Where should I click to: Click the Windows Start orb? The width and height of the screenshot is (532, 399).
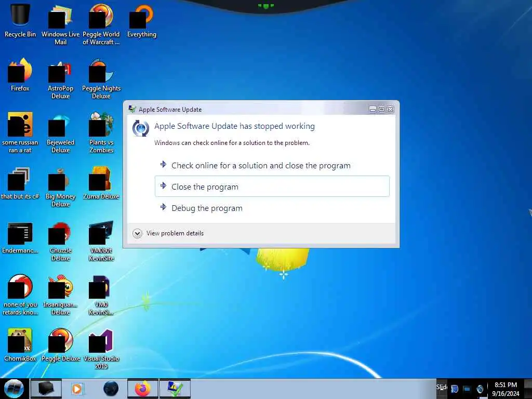(14, 389)
